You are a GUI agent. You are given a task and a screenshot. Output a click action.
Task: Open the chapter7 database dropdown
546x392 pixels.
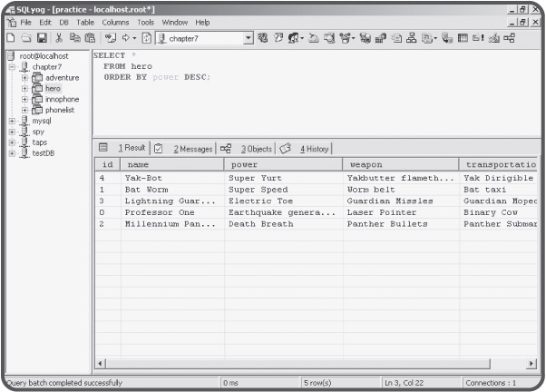[249, 39]
